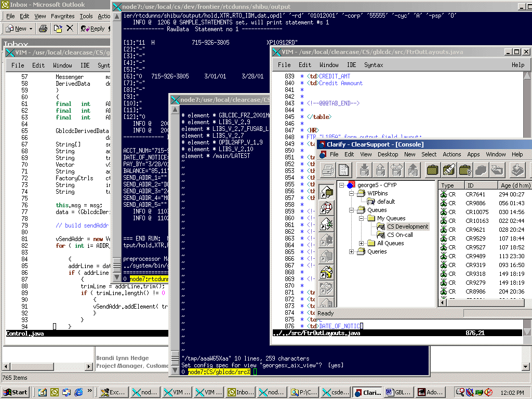The image size is (532, 399).
Task: Switch to the Clari... taskbar button
Action: click(x=368, y=393)
